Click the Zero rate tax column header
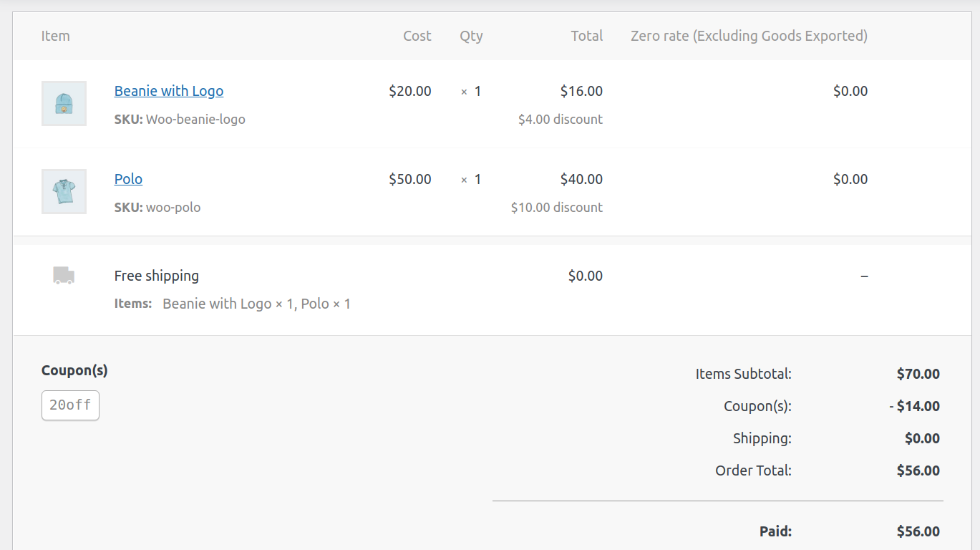The height and width of the screenshot is (550, 980). click(749, 36)
